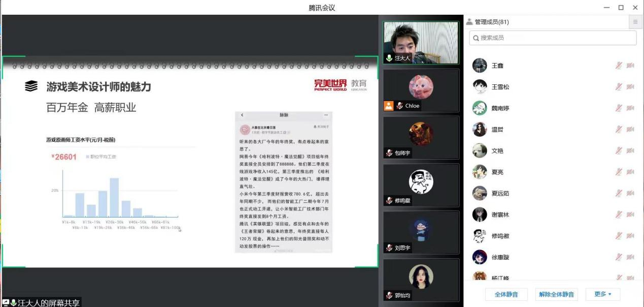Image resolution: width=644 pixels, height=307 pixels.
Task: Maximize the 腾讯会议 window
Action: pyautogui.click(x=621, y=8)
